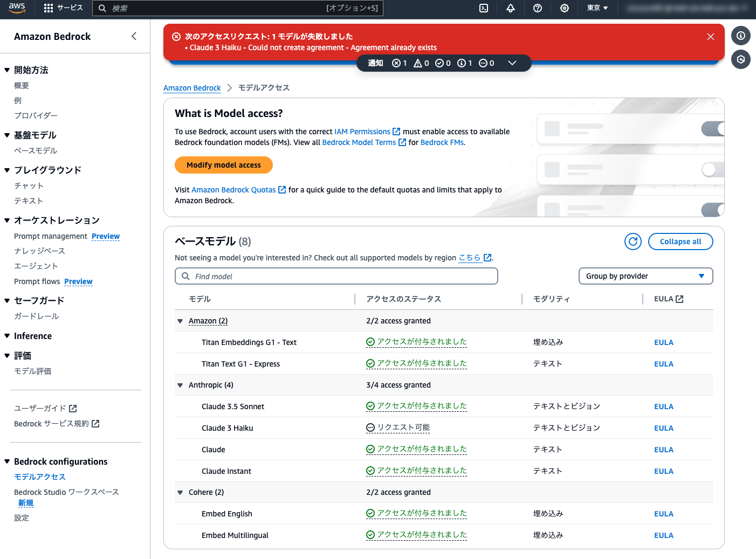The width and height of the screenshot is (756, 559).
Task: Collapse the Amazon Bedrock sidebar
Action: click(134, 36)
